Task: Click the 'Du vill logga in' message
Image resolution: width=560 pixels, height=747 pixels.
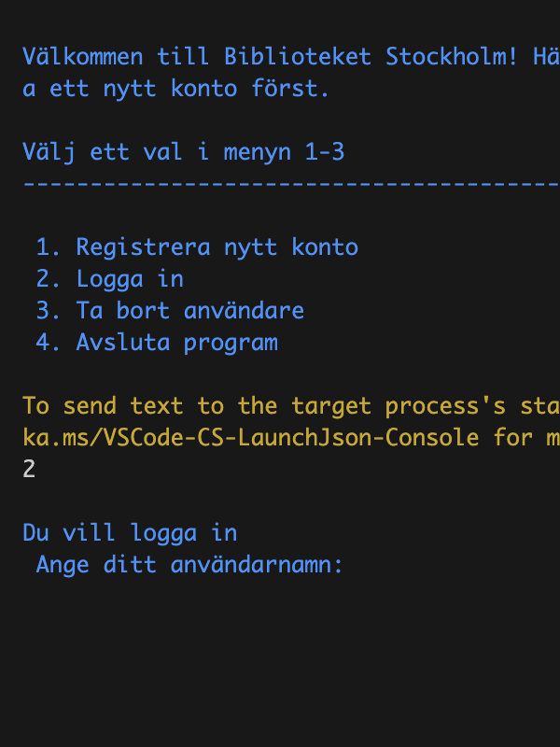Action: pos(130,533)
